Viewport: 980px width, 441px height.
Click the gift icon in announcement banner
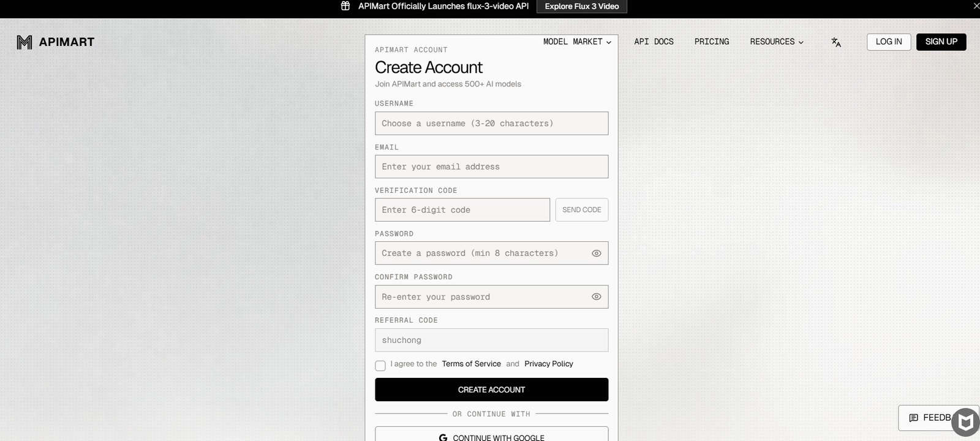(345, 6)
